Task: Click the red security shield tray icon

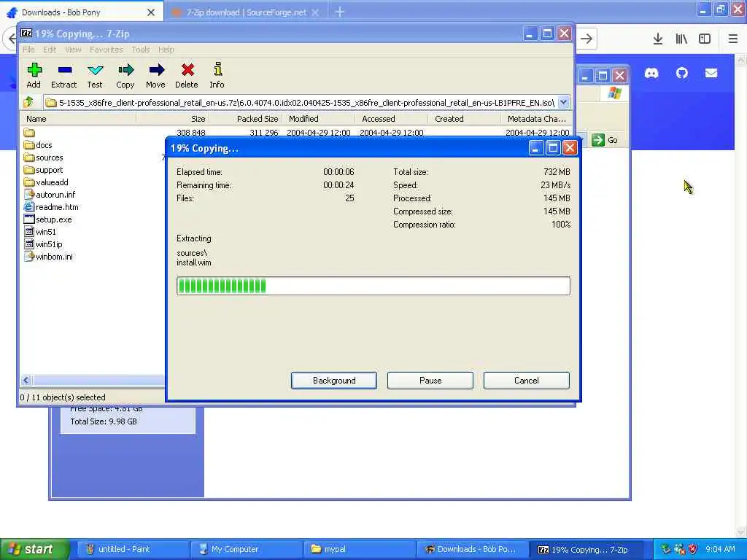Action: click(x=693, y=549)
